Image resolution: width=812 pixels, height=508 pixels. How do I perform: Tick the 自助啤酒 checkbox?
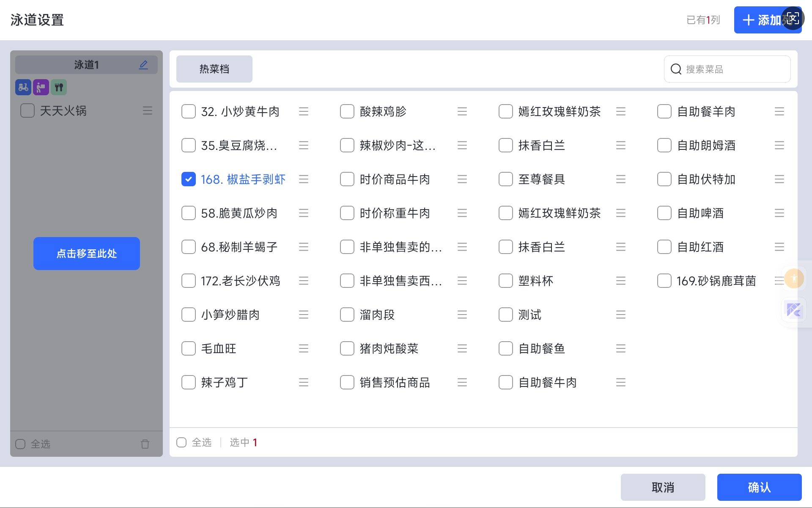(664, 213)
